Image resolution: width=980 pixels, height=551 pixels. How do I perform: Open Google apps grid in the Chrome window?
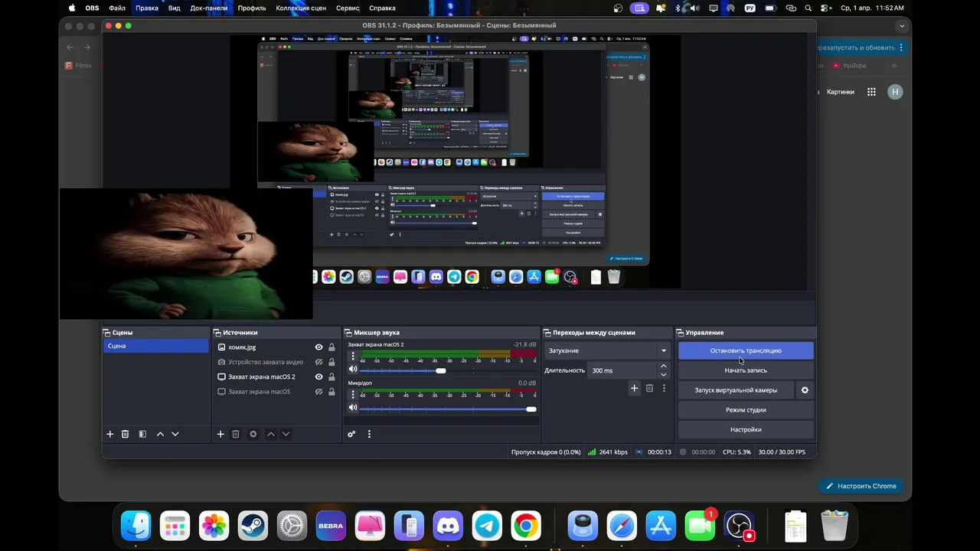pos(871,92)
